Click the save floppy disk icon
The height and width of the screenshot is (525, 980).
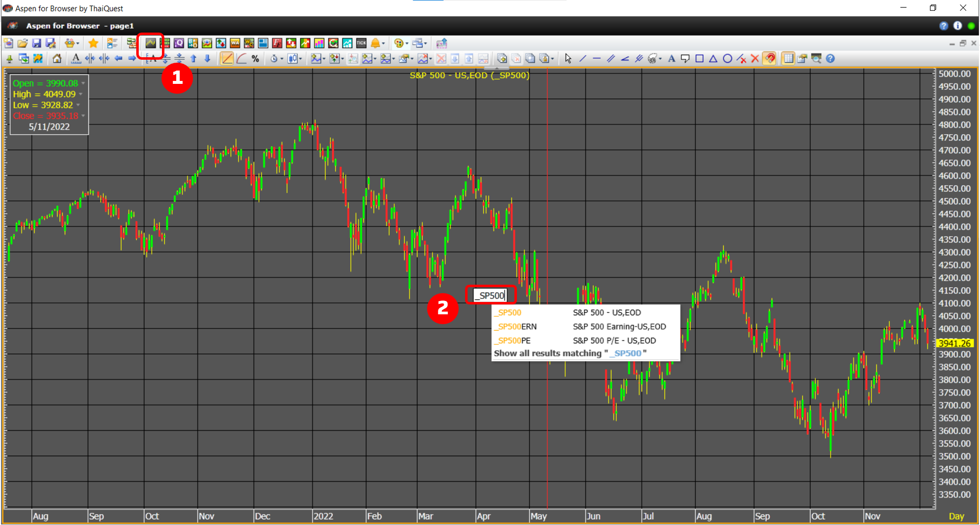coord(37,43)
